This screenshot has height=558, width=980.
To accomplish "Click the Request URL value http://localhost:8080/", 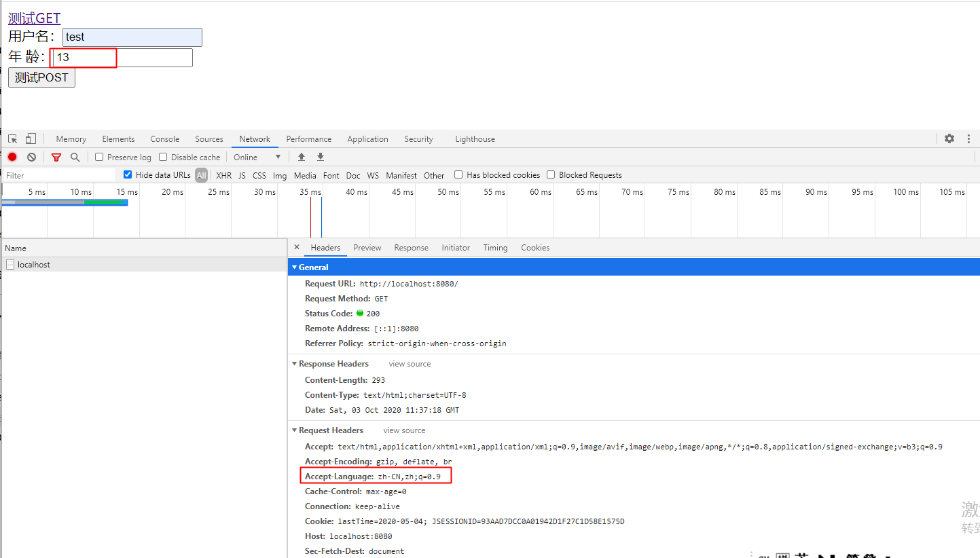I will coord(409,284).
